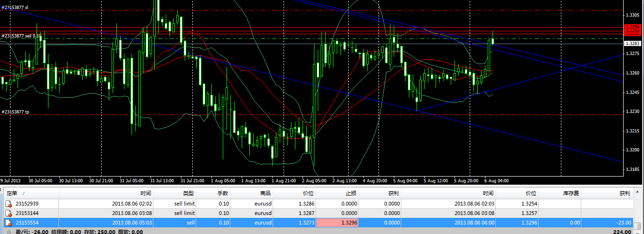Click the total 224.00 in summary row
The height and width of the screenshot is (234, 644).
tap(622, 232)
